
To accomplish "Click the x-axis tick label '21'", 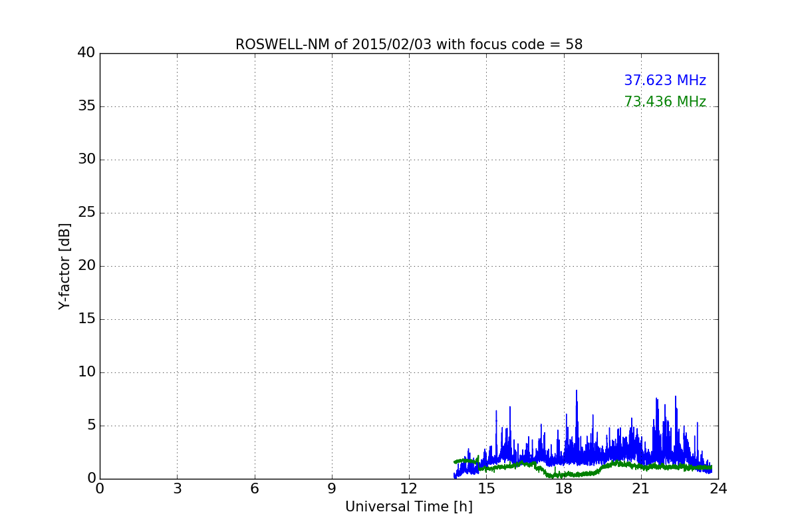I will [x=641, y=489].
